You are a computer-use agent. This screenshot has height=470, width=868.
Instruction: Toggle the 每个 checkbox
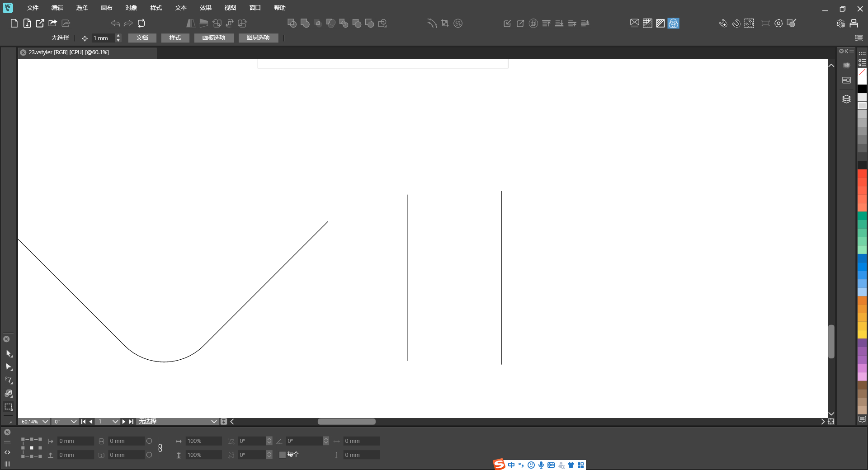283,455
